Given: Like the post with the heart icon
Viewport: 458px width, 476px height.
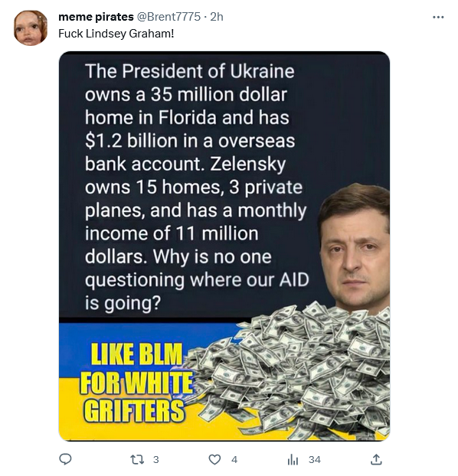Looking at the screenshot, I should pyautogui.click(x=214, y=460).
